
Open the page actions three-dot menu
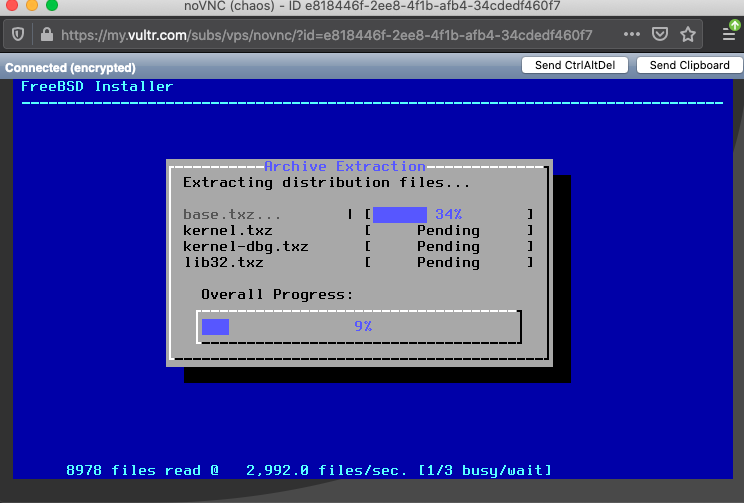[x=631, y=34]
